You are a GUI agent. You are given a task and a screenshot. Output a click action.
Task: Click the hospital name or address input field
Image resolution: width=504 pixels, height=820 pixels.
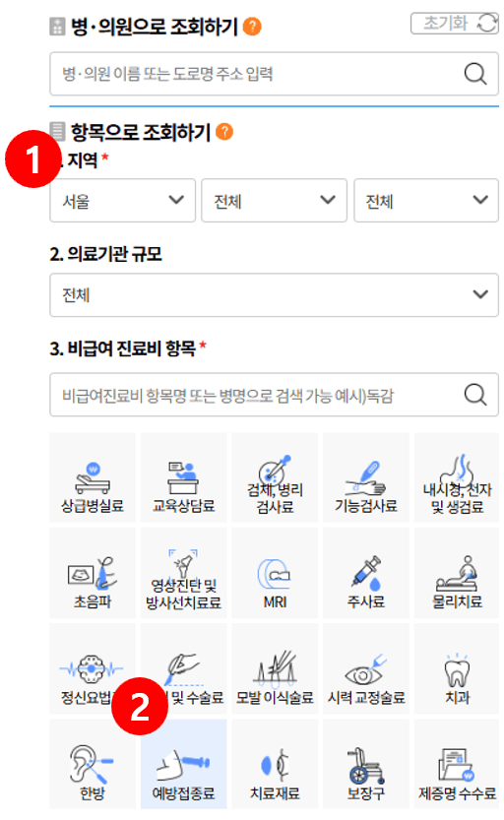coord(274,74)
